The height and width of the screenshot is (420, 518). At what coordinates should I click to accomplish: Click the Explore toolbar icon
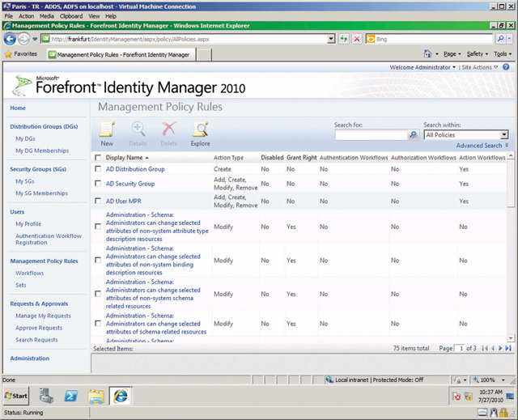pos(200,129)
